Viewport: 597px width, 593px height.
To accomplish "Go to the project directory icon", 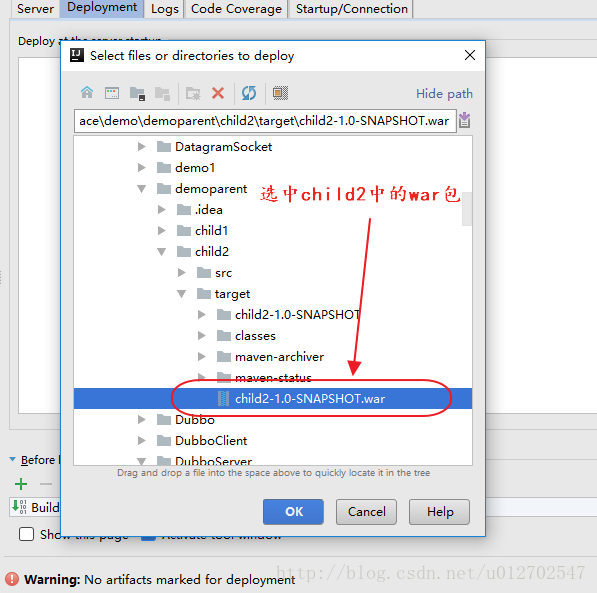I will pyautogui.click(x=137, y=93).
